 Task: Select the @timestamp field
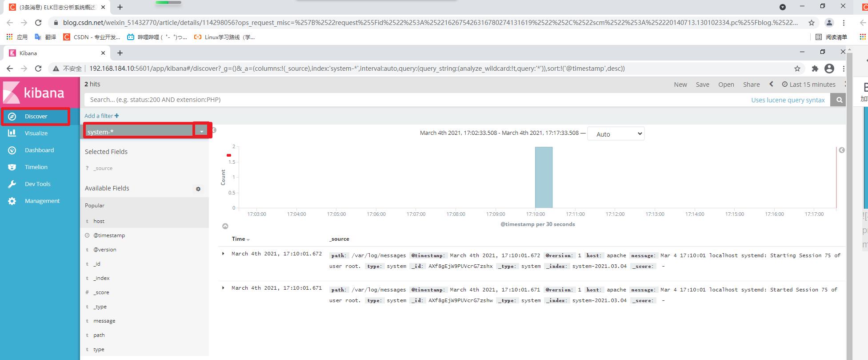pos(109,235)
